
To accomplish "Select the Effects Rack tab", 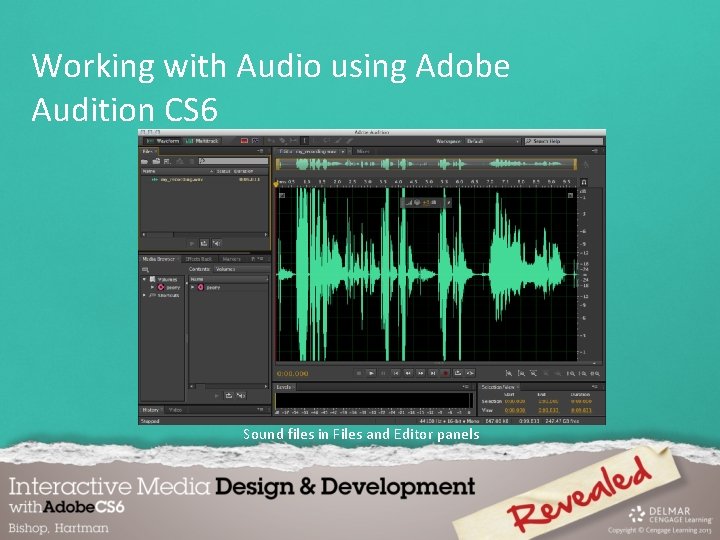I will [x=199, y=259].
